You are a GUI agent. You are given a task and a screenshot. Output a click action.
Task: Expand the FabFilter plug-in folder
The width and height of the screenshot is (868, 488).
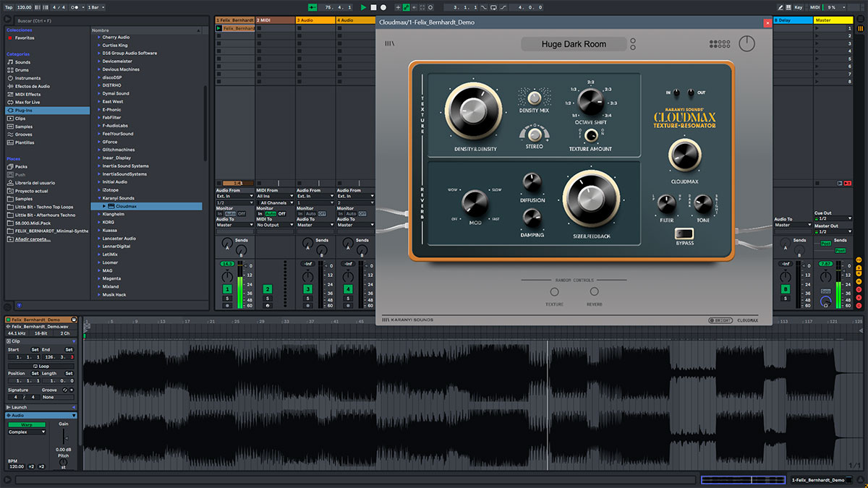100,117
